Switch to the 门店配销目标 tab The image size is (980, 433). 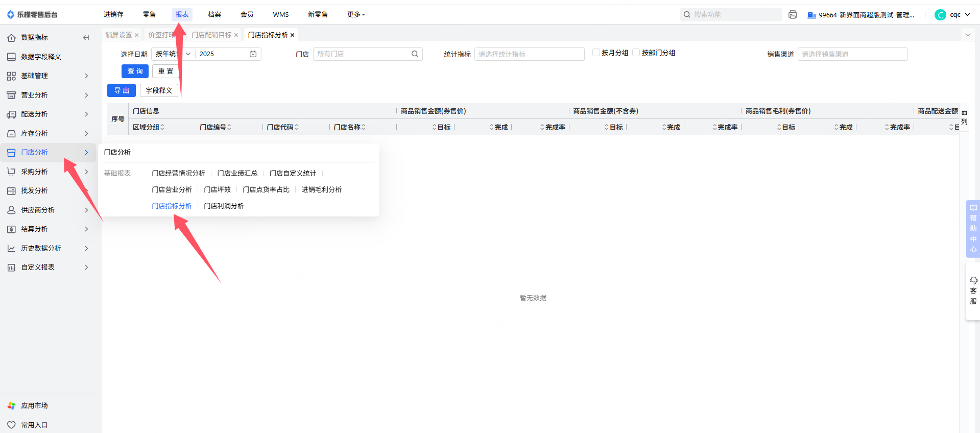click(211, 35)
